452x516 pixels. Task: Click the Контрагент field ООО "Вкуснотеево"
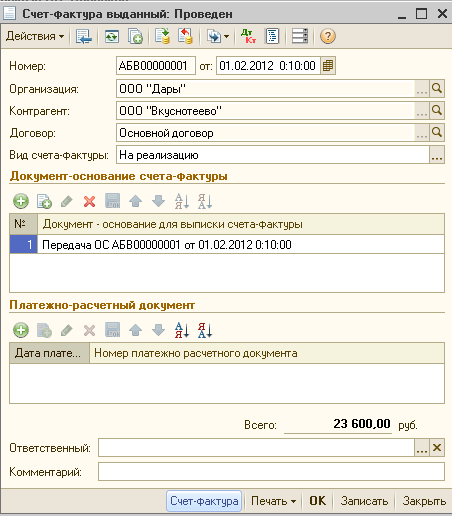[265, 111]
